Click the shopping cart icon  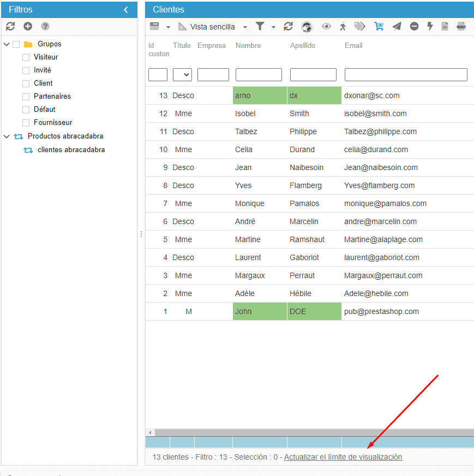pyautogui.click(x=379, y=26)
